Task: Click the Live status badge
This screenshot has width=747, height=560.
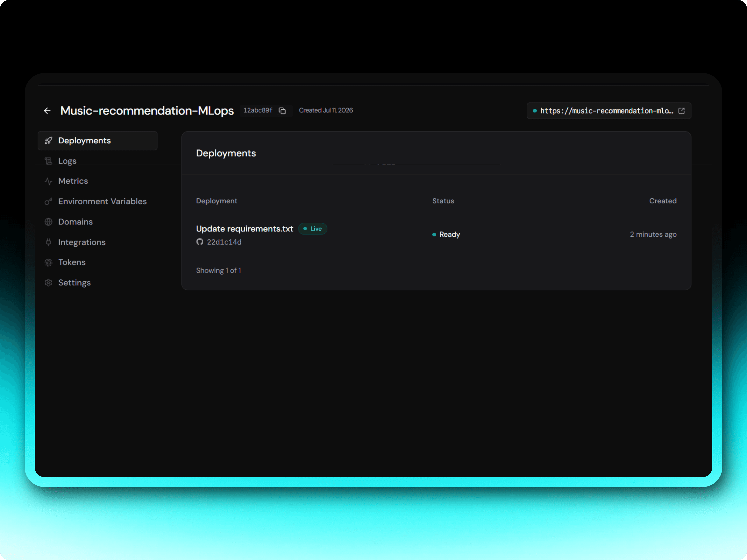Action: point(313,228)
